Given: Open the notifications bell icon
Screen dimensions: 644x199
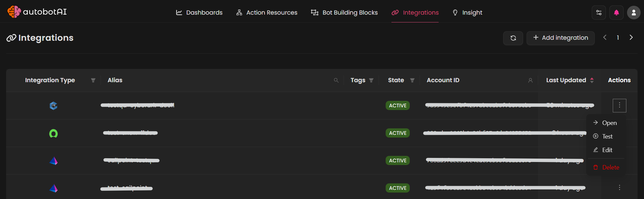Looking at the screenshot, I should [616, 13].
